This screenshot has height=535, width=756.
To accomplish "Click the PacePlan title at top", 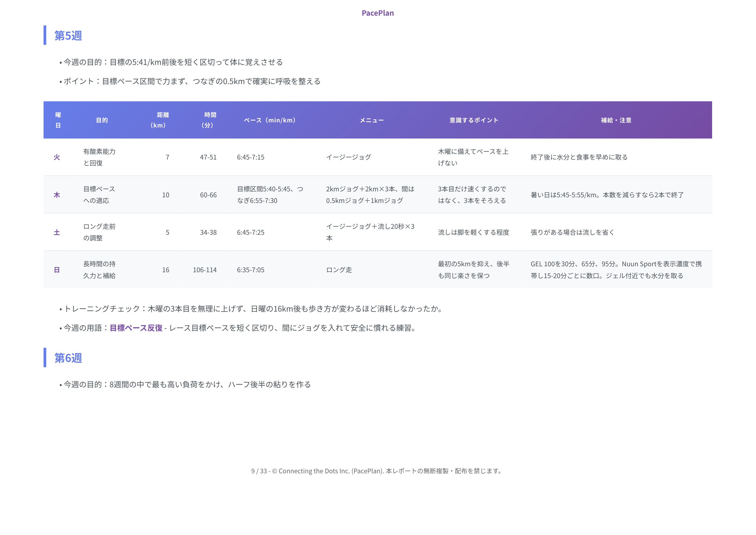I will tap(378, 13).
